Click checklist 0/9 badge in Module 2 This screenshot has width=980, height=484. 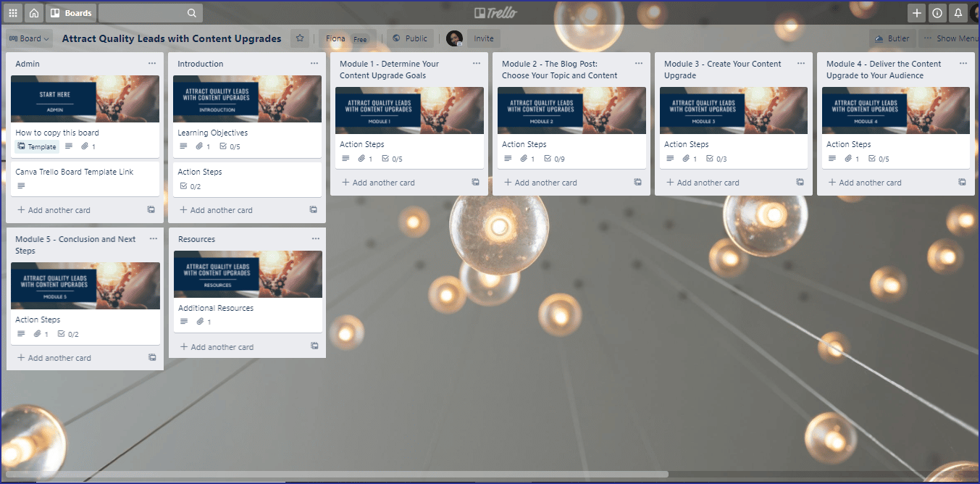pyautogui.click(x=554, y=159)
